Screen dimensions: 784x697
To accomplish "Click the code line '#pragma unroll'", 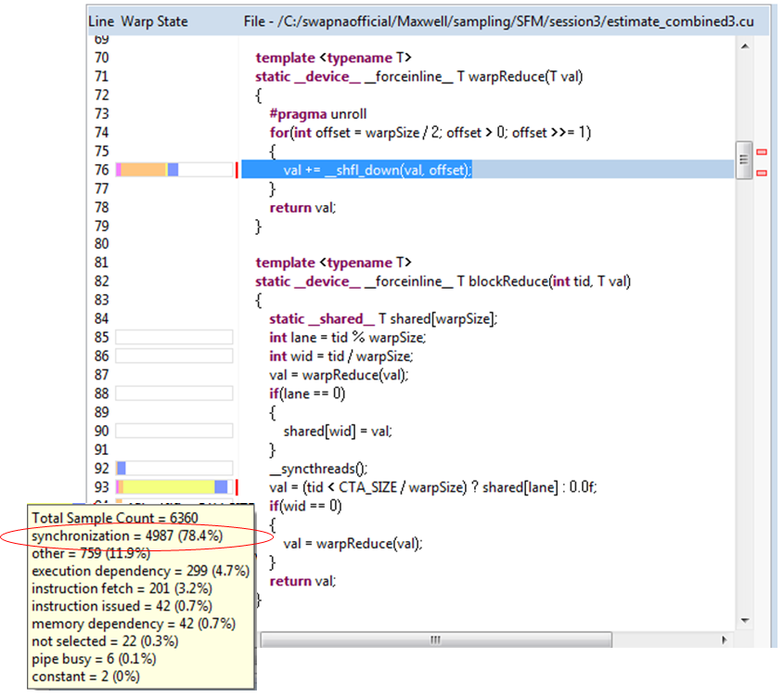I will (318, 114).
